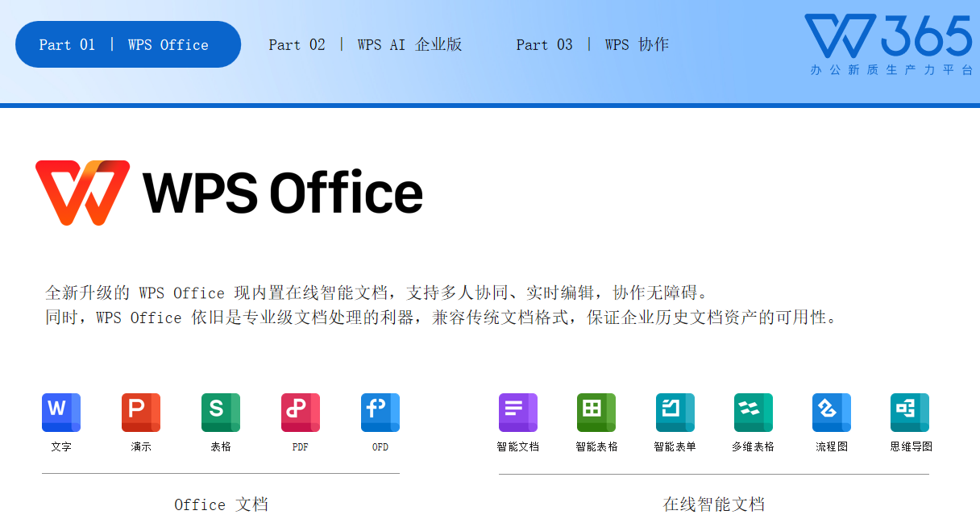The image size is (980, 523).
Task: Click the '多维表格' label text
Action: coord(754,446)
